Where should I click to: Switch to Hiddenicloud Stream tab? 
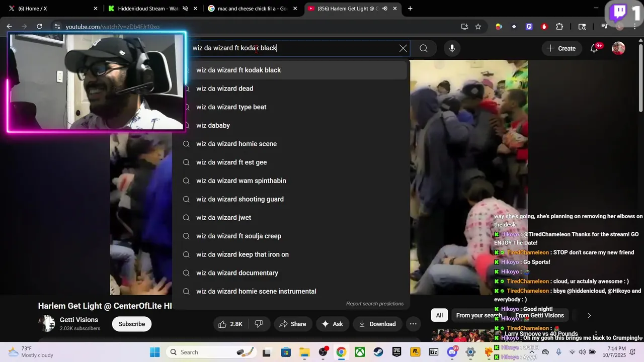pyautogui.click(x=152, y=9)
